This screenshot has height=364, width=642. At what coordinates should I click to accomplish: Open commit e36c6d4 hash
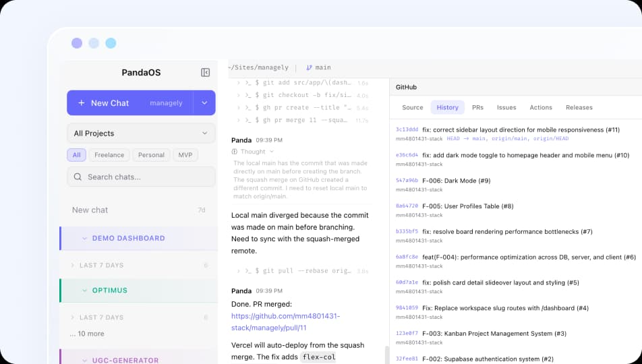click(x=407, y=155)
